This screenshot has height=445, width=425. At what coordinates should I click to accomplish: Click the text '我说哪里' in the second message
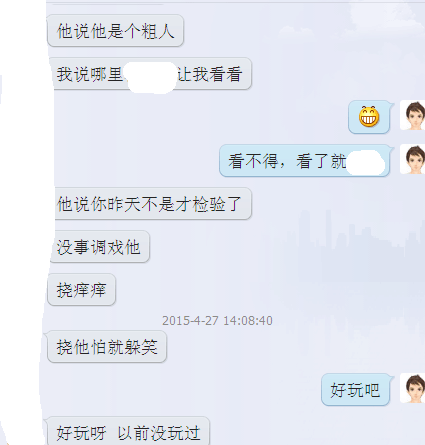tap(90, 74)
